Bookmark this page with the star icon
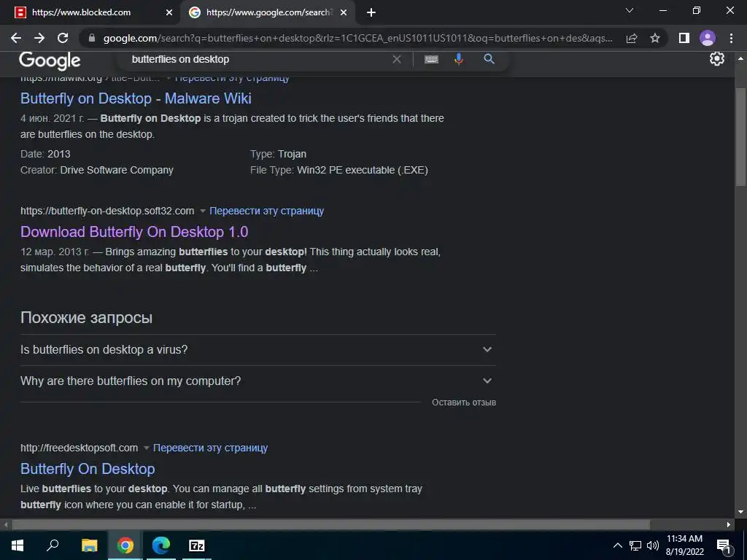 coord(655,38)
